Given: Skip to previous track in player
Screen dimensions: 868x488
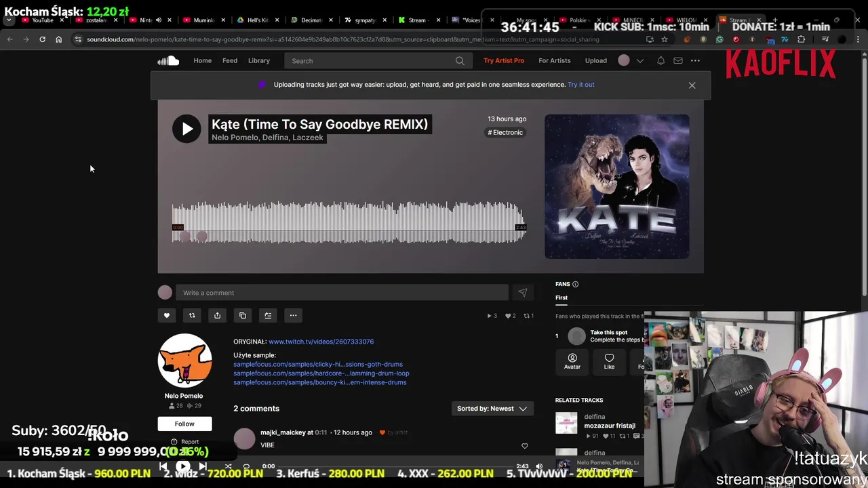Looking at the screenshot, I should (163, 466).
